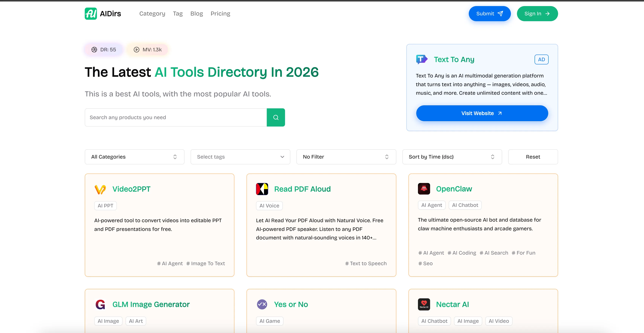Click the AI Art category badge
Image resolution: width=644 pixels, height=333 pixels.
pos(136,321)
